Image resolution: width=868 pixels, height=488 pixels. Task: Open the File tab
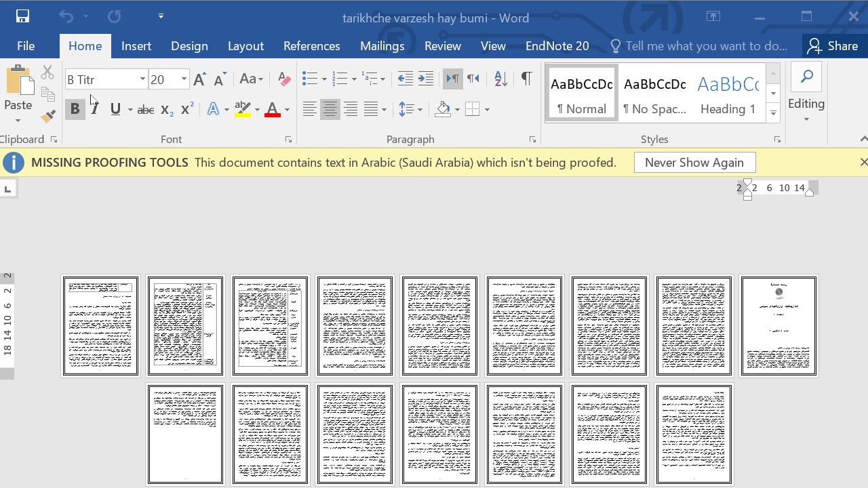click(26, 46)
